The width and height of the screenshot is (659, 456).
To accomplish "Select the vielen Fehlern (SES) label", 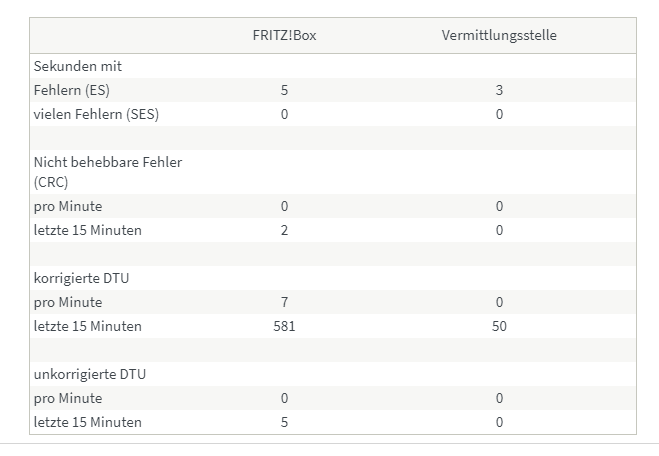I will pos(96,114).
